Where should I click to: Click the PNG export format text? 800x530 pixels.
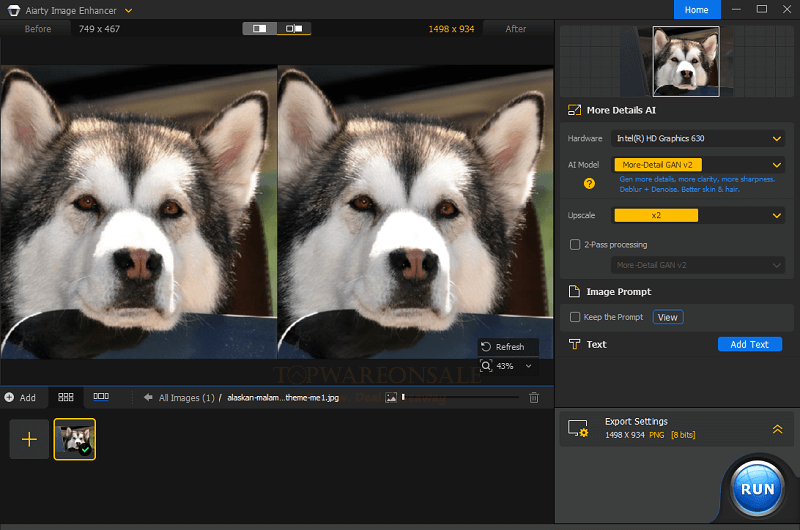point(657,435)
